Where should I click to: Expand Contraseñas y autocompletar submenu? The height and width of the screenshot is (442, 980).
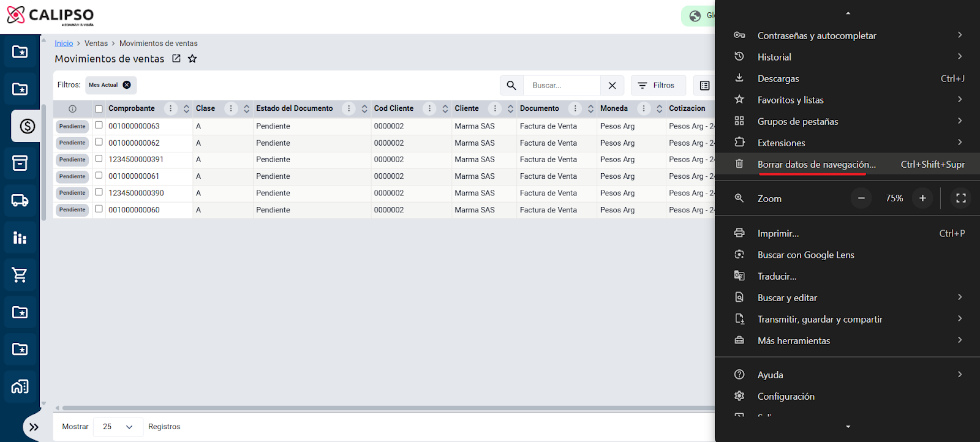pos(848,36)
